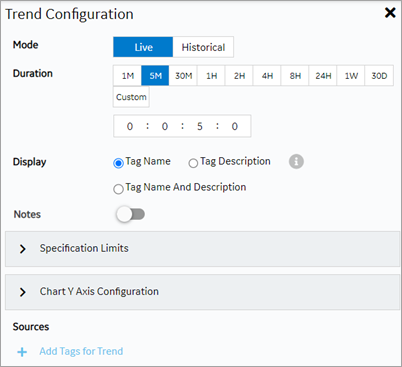The image size is (402, 367).
Task: Set duration to 30D
Action: pos(379,76)
